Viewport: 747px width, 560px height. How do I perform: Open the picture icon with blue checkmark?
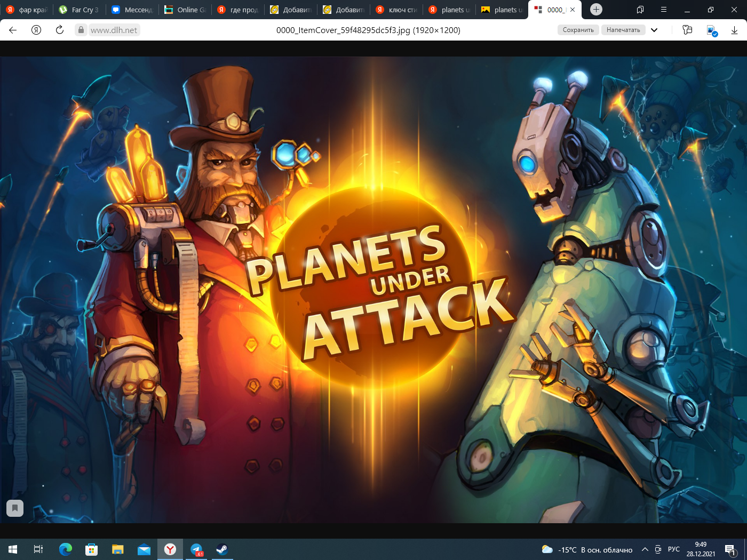712,30
